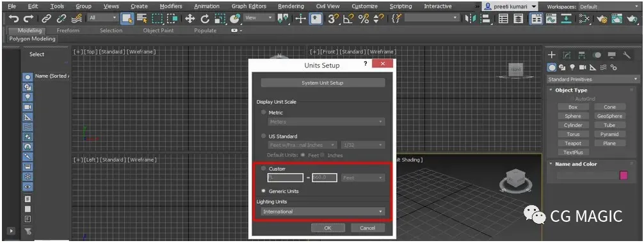The width and height of the screenshot is (644, 243).
Task: Click OK in Units Setup dialog
Action: click(x=327, y=228)
